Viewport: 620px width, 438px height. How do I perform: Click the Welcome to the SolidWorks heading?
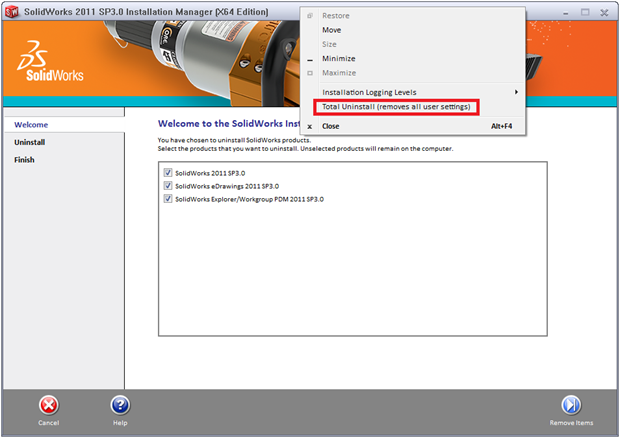pos(229,124)
